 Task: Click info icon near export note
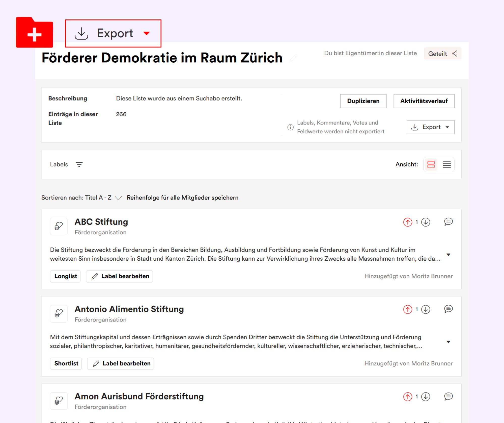[x=290, y=127]
